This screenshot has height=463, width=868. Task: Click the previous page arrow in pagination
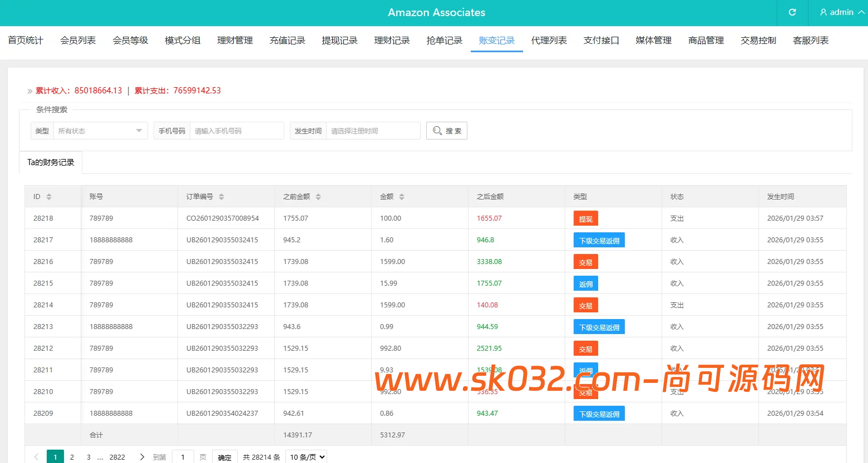tap(36, 456)
